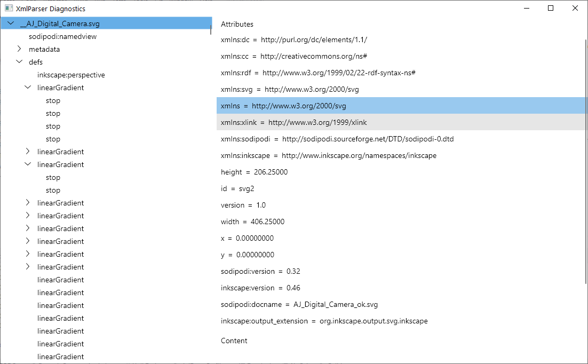Click the Content section label

click(x=234, y=341)
